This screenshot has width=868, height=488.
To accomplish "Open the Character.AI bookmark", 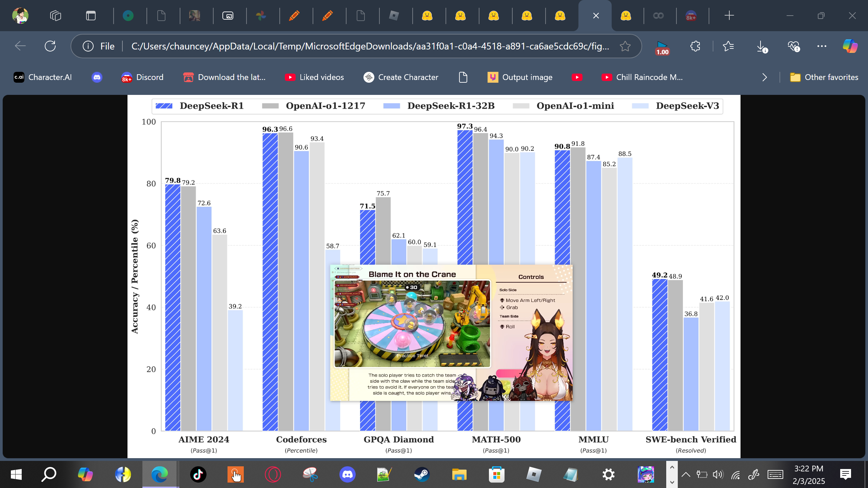I will (43, 77).
